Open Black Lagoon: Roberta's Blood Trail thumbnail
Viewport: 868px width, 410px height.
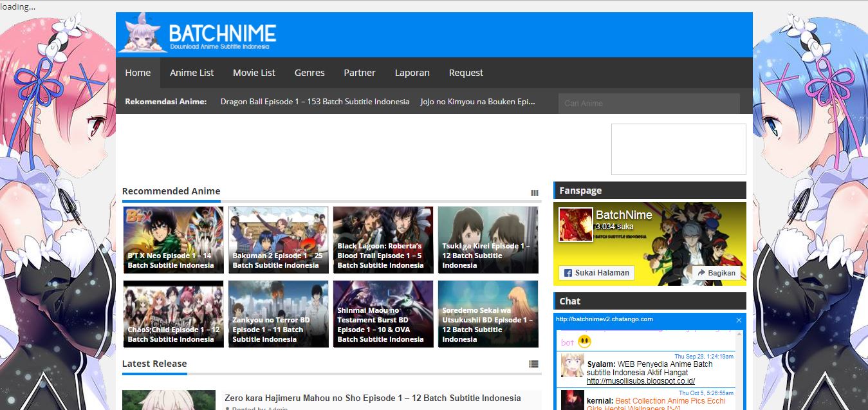(383, 240)
